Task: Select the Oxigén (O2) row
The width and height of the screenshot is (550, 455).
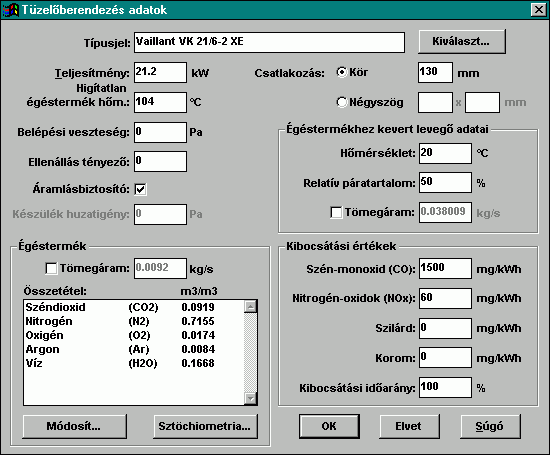Action: [x=134, y=335]
